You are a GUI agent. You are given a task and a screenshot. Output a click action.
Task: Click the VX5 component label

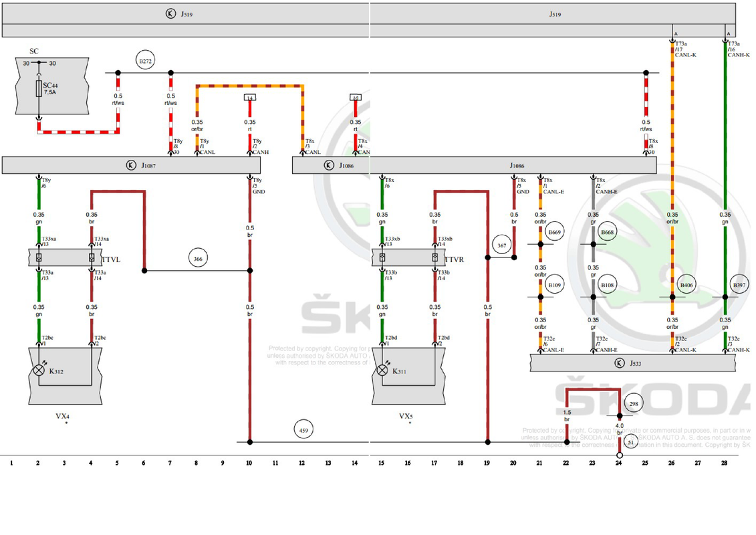pos(406,416)
